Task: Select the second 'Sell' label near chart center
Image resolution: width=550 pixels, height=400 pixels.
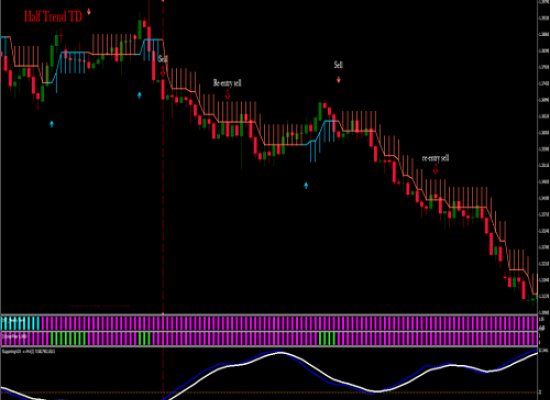Action: [x=338, y=65]
